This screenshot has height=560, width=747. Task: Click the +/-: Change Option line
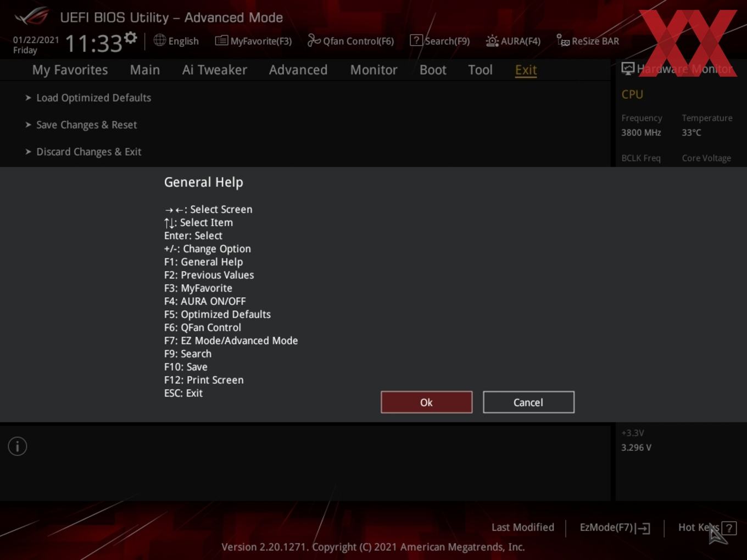click(x=207, y=248)
